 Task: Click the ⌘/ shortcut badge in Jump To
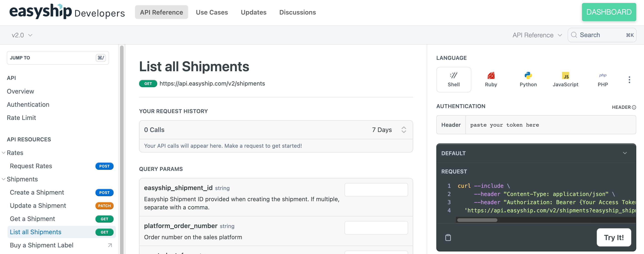click(101, 58)
